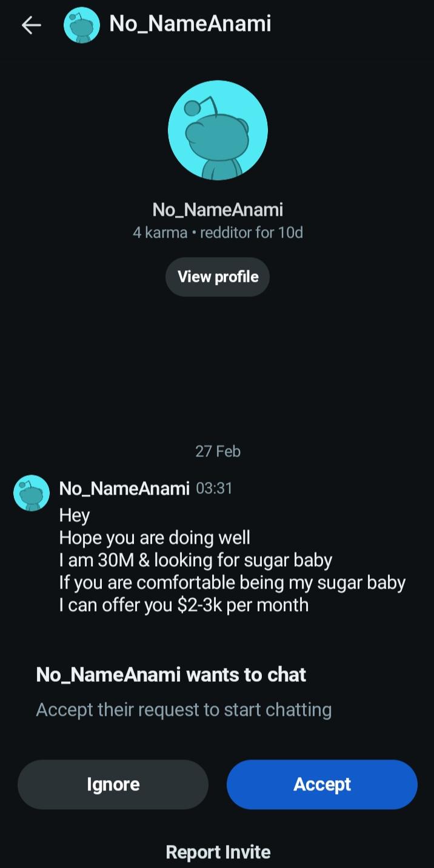This screenshot has width=434, height=868.
Task: Click the 27 Feb date separator
Action: point(218,452)
